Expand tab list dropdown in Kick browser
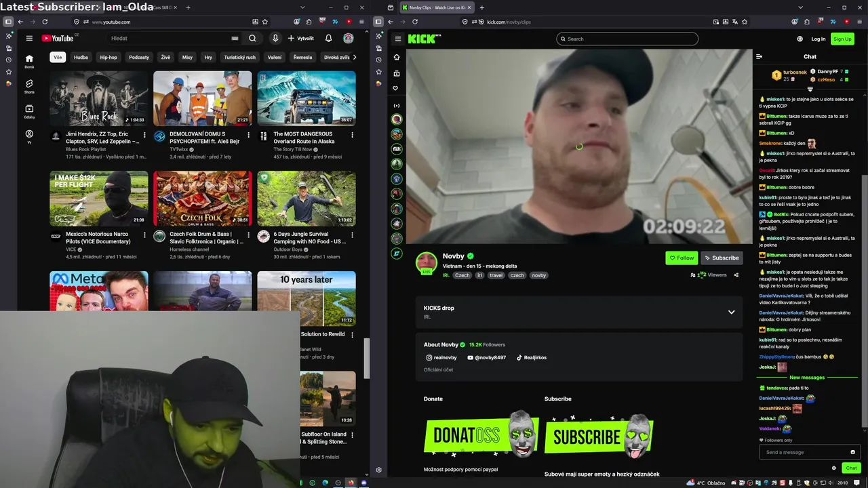The image size is (868, 488). pos(801,7)
